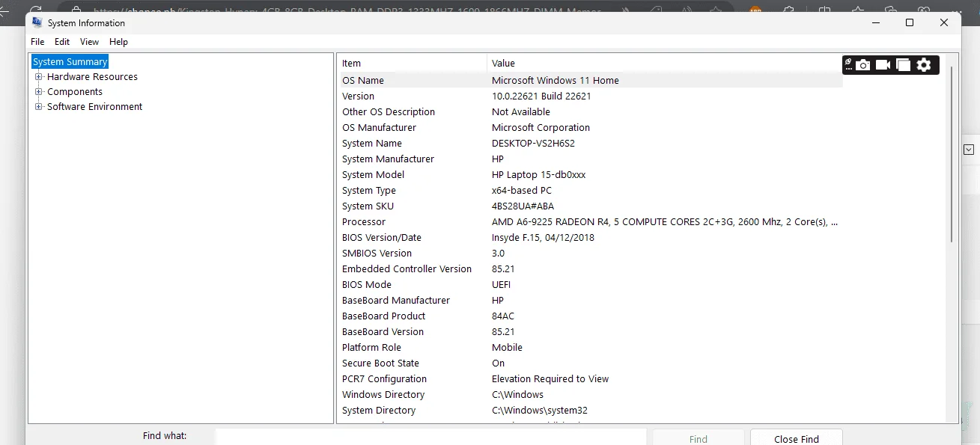Screen dimensions: 980x445
Task: Click the System Information title bar app icon
Action: tap(37, 22)
